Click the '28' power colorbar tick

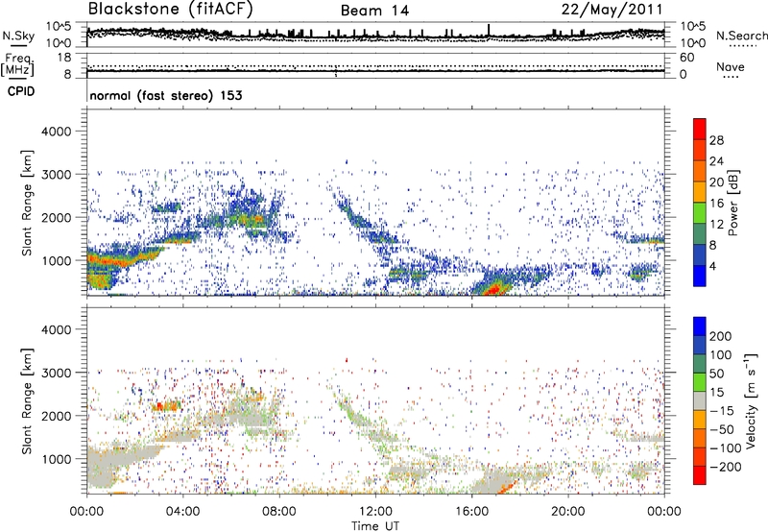click(x=716, y=140)
